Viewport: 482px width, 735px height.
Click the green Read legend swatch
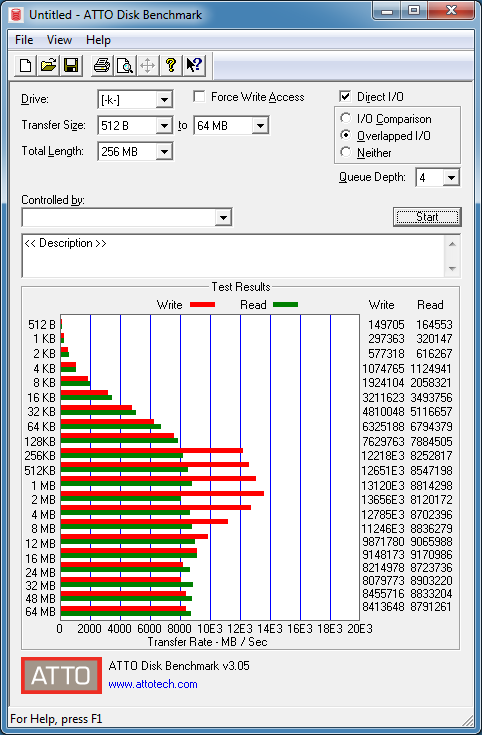(286, 305)
